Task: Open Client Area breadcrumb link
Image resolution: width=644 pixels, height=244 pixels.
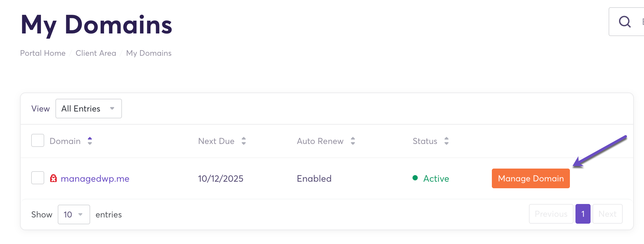Action: click(96, 53)
